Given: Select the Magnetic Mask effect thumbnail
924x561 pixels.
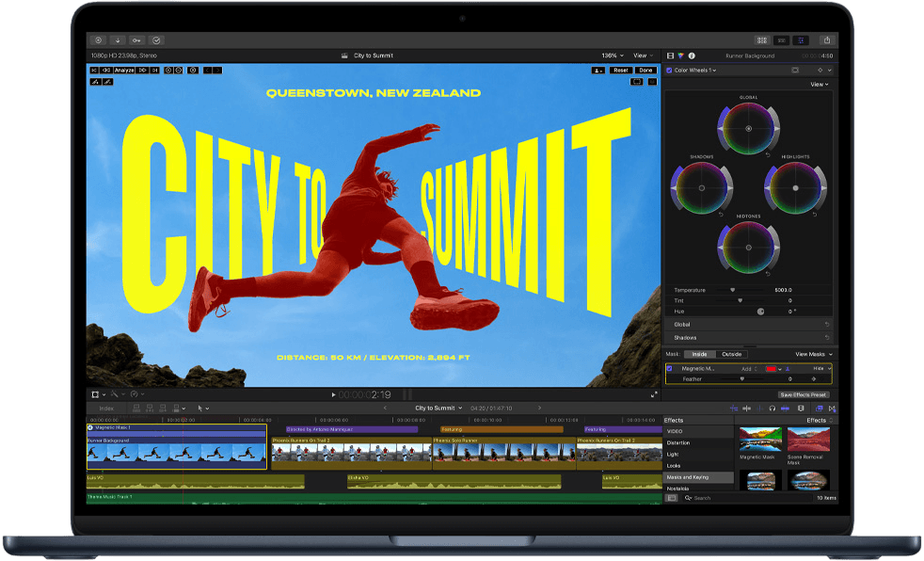Looking at the screenshot, I should pyautogui.click(x=761, y=440).
